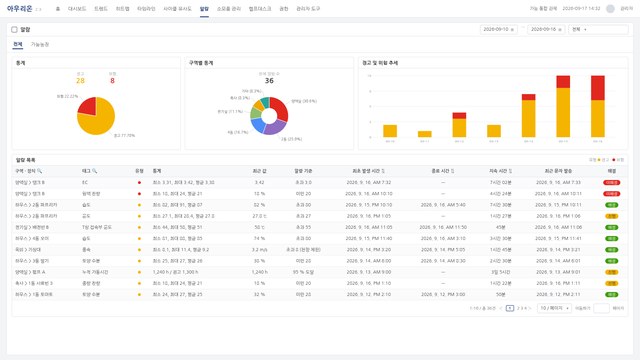The image size is (640, 360).
Task: Sort by 지속 시간 using its sort icon
Action: (x=510, y=171)
